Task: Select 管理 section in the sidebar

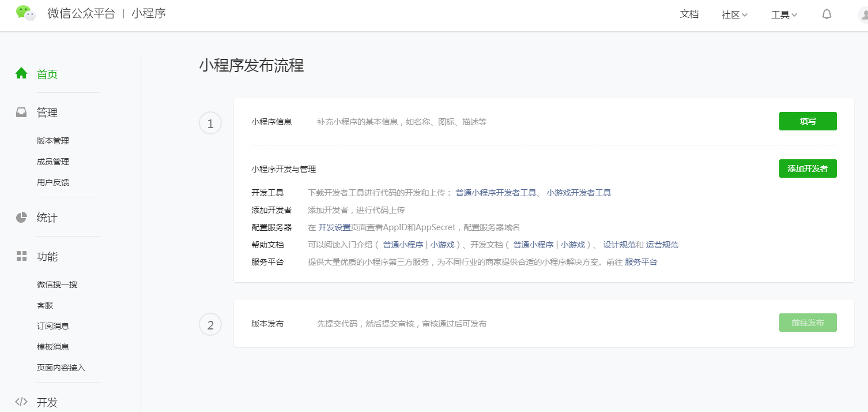Action: point(47,113)
